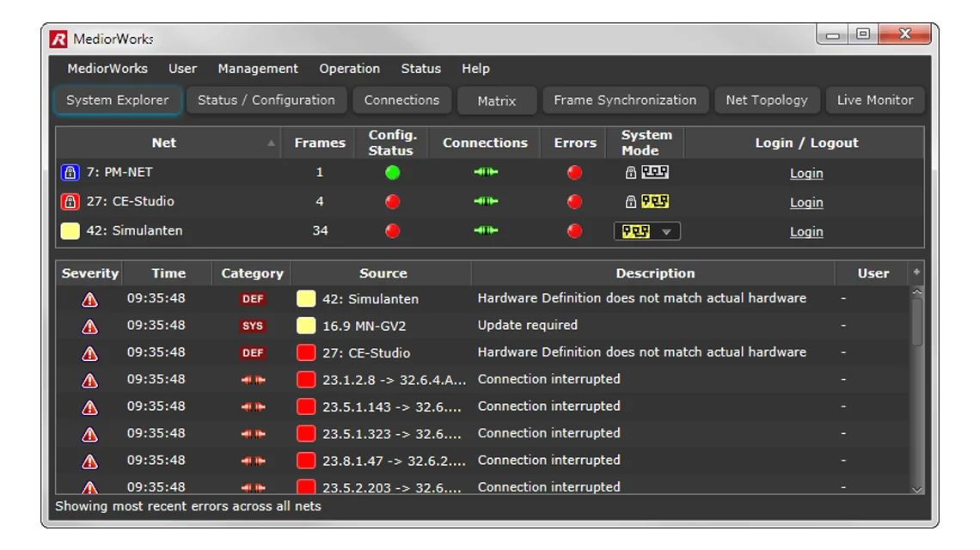980x550 pixels.
Task: Click the blue lock icon for 7: PM-NET
Action: [70, 173]
